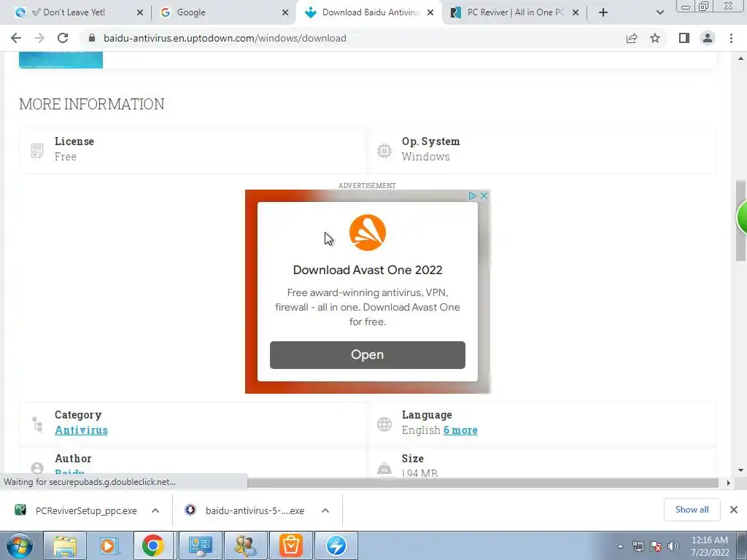Close the downloads bar
This screenshot has width=747, height=560.
click(x=734, y=510)
